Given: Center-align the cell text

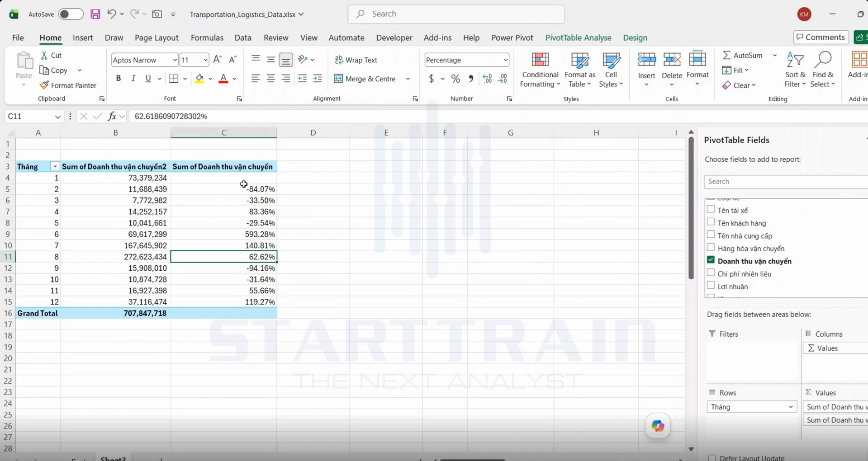Looking at the screenshot, I should [x=270, y=79].
